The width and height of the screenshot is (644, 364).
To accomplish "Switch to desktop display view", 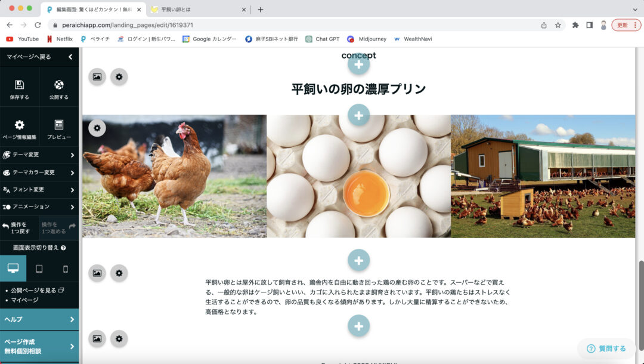I will pyautogui.click(x=13, y=269).
